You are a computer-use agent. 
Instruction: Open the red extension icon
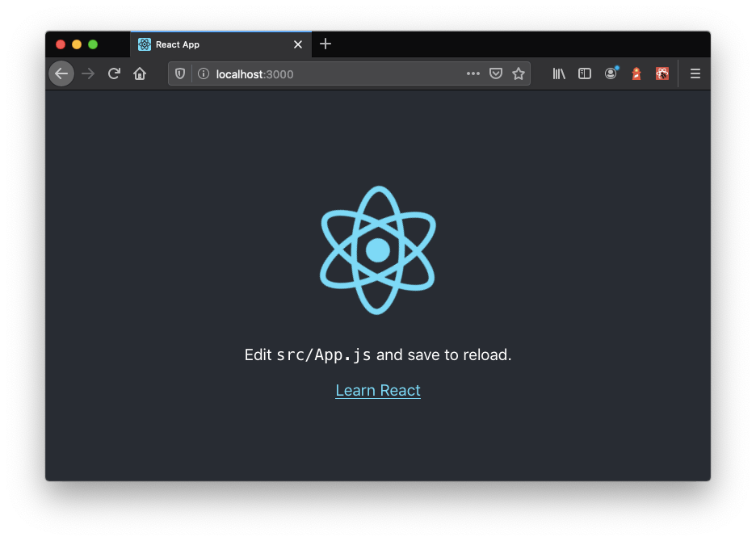[662, 73]
